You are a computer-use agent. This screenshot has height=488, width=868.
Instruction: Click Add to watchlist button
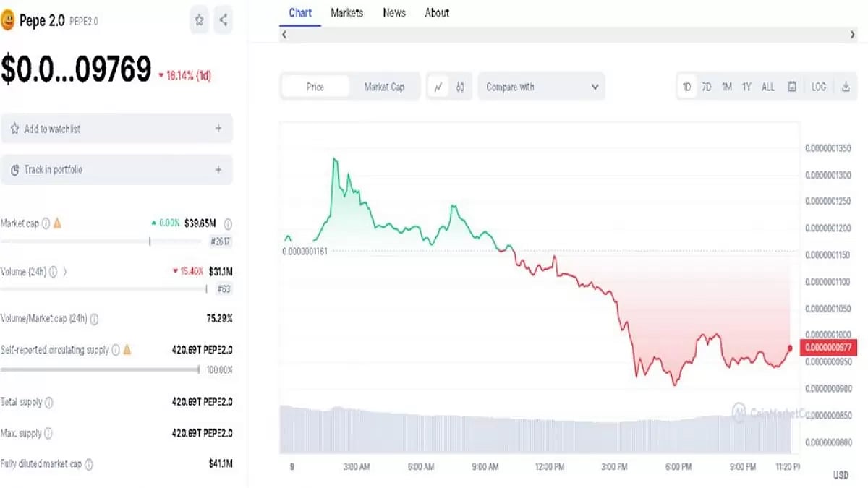[x=116, y=129]
